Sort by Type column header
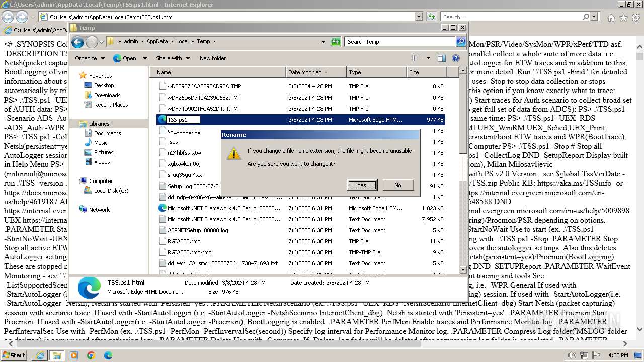 click(376, 72)
